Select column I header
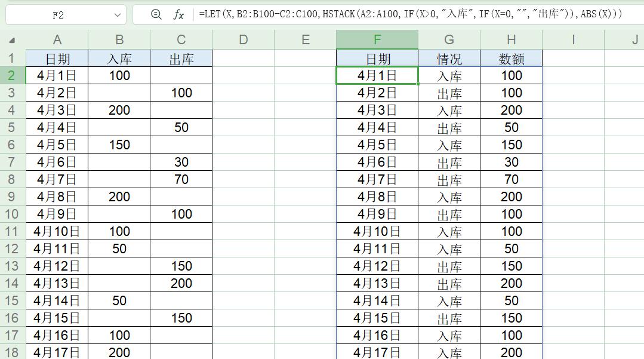This screenshot has width=644, height=359. point(574,39)
